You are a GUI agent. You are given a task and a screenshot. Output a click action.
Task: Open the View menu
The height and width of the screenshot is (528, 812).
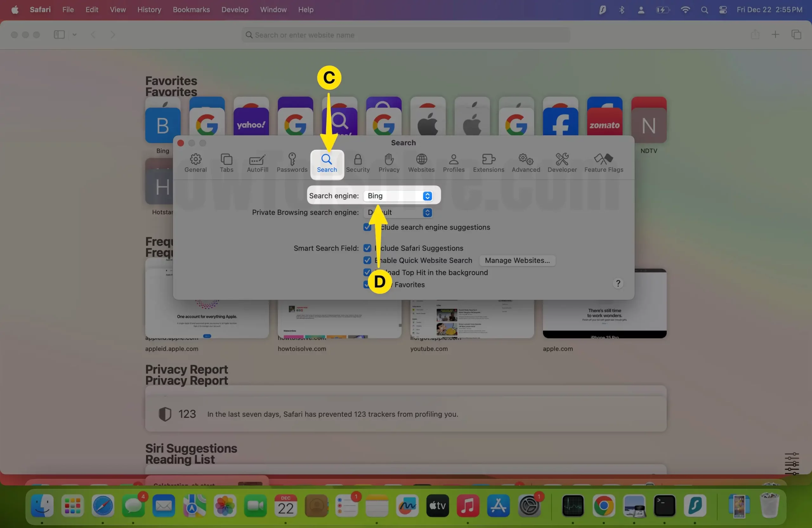[x=118, y=10]
